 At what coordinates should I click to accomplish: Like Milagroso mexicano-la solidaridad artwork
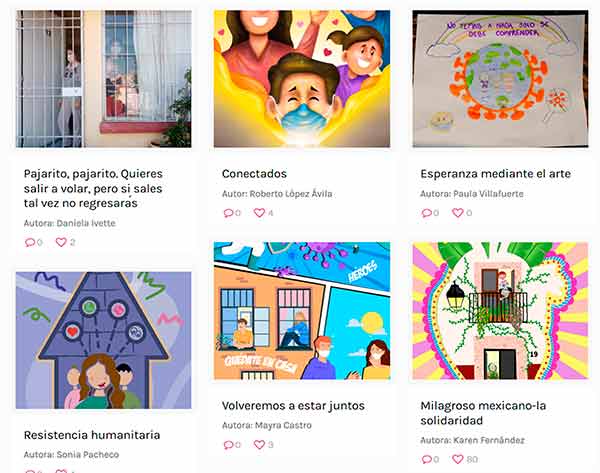[x=458, y=459]
